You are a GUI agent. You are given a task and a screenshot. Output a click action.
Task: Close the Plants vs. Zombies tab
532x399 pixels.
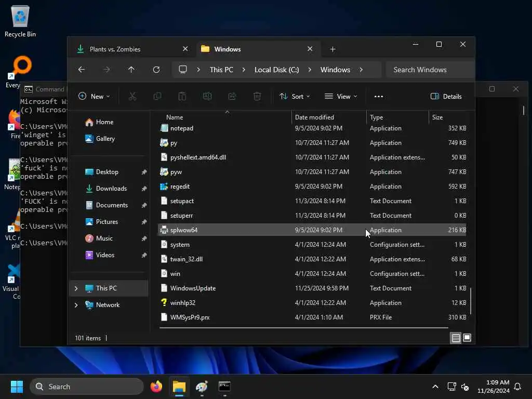(185, 49)
